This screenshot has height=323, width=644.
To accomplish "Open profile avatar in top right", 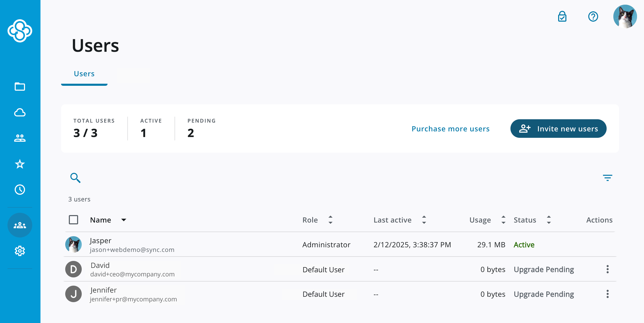I will pyautogui.click(x=625, y=17).
